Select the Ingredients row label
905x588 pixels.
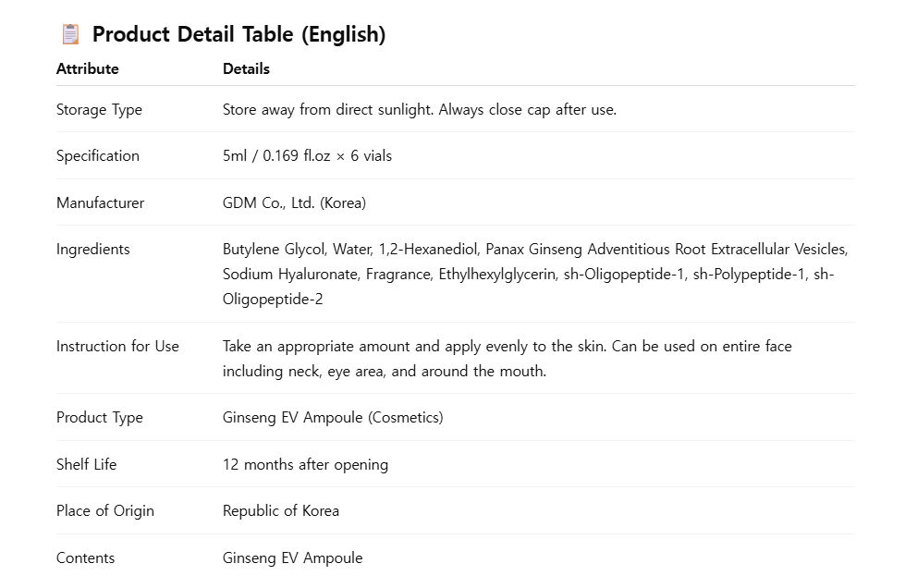coord(93,250)
